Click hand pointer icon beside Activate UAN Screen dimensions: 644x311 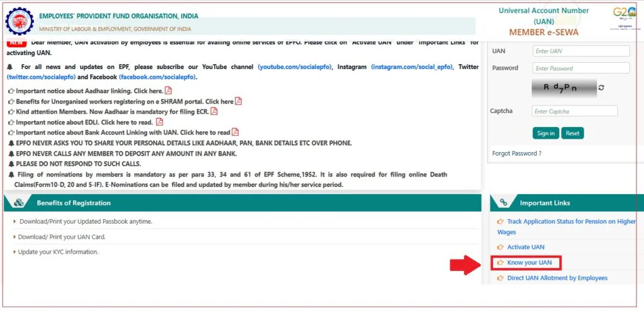[500, 247]
